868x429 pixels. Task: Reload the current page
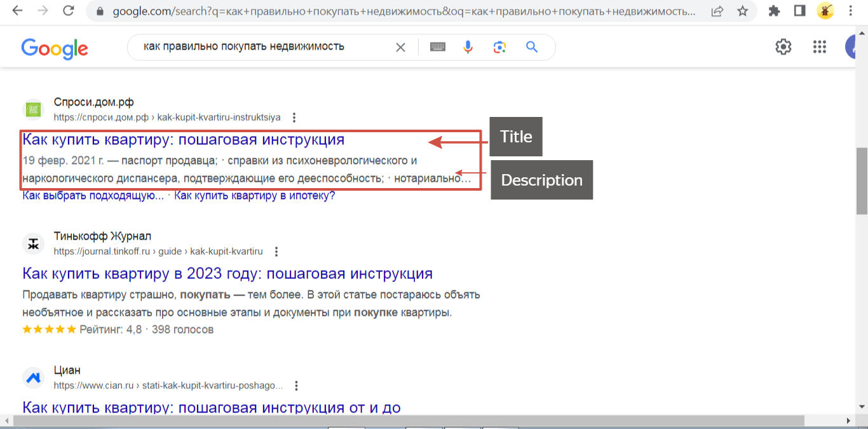coord(69,11)
